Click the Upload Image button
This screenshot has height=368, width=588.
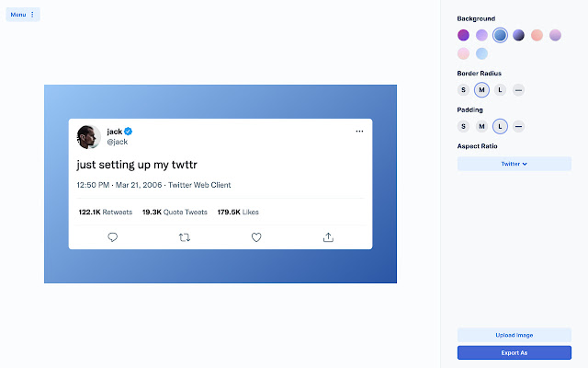tap(514, 335)
